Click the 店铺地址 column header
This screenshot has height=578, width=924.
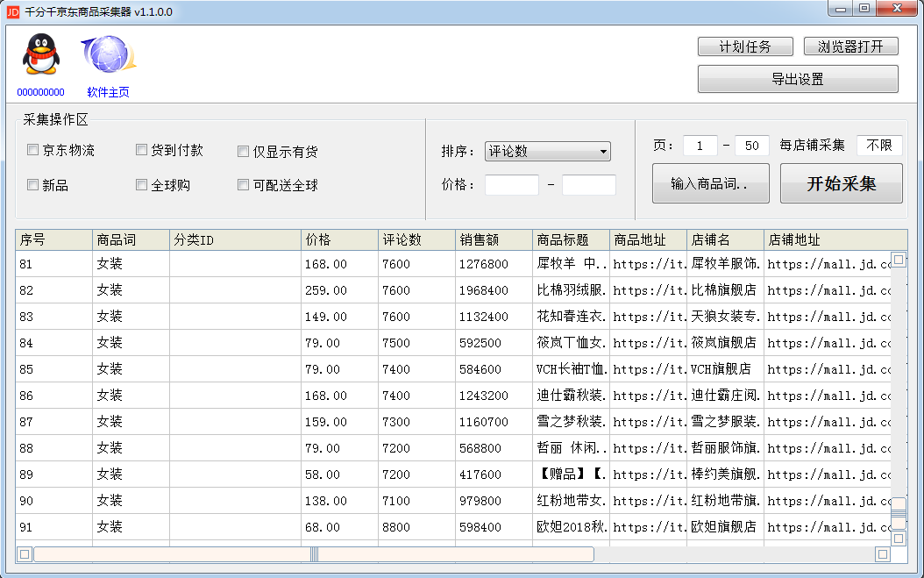(x=835, y=240)
